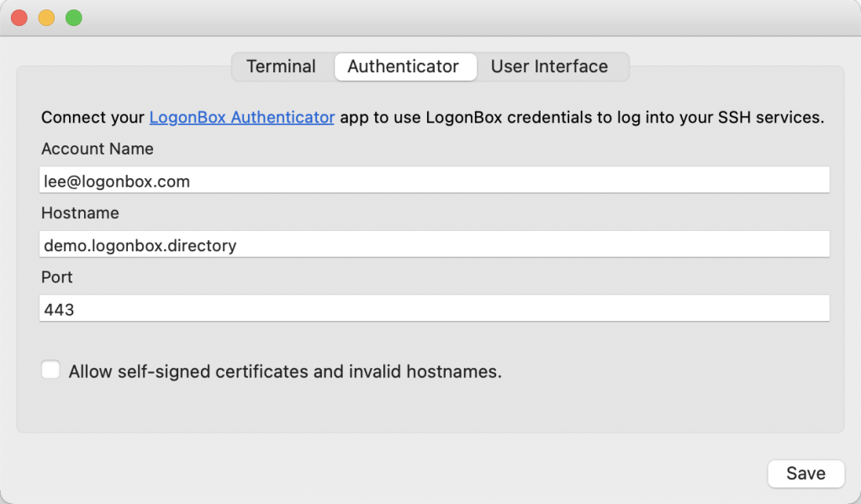Click the LogonBox Authenticator link

241,118
